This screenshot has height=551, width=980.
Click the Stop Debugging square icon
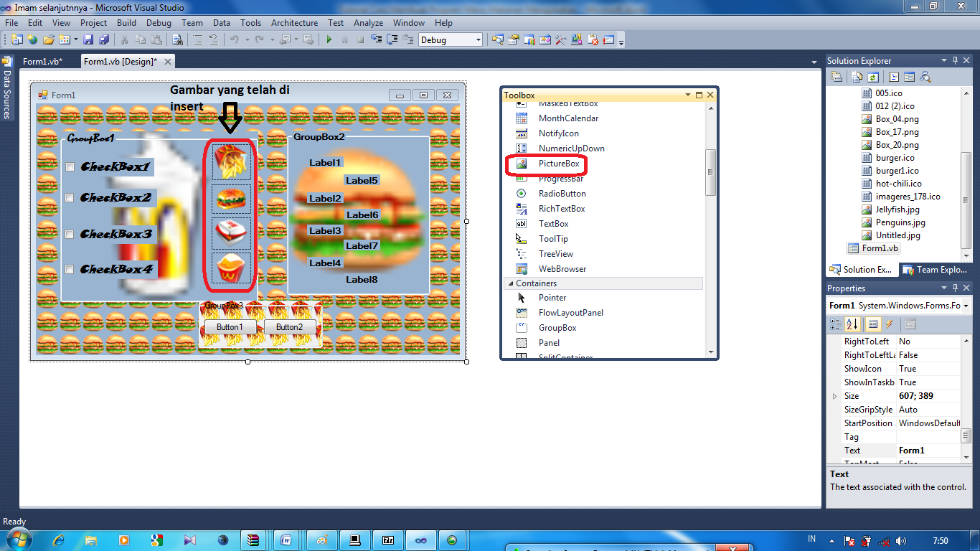[360, 39]
